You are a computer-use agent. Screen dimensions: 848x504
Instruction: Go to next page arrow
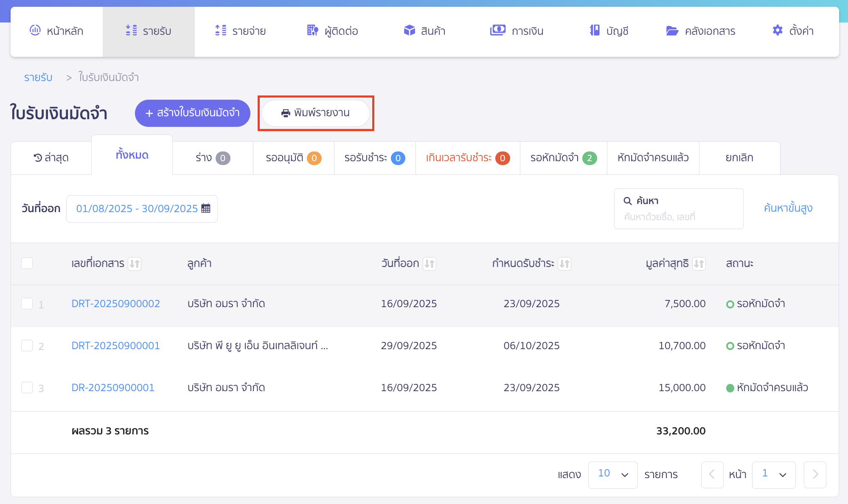pos(814,475)
